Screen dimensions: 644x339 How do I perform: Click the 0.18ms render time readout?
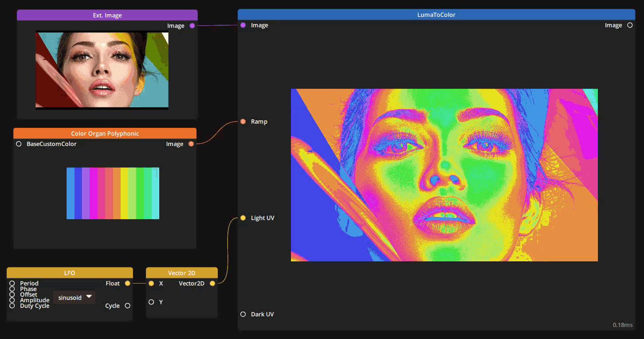623,325
